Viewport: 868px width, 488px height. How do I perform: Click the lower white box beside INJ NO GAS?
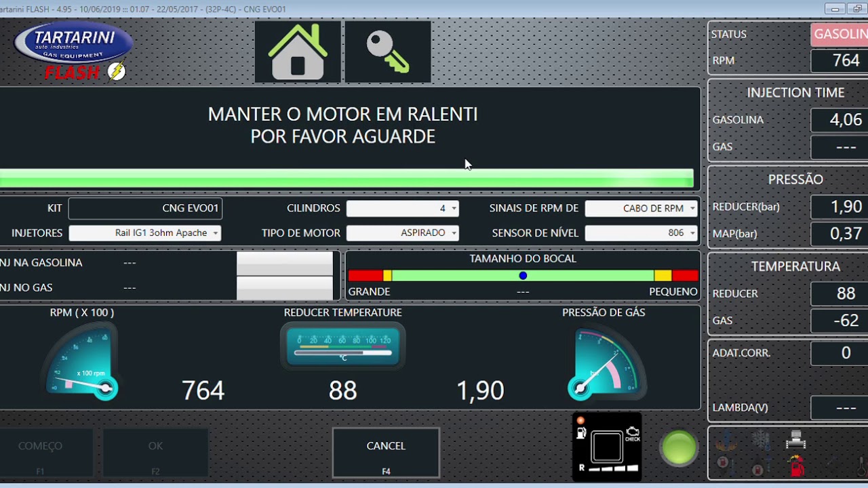click(285, 288)
